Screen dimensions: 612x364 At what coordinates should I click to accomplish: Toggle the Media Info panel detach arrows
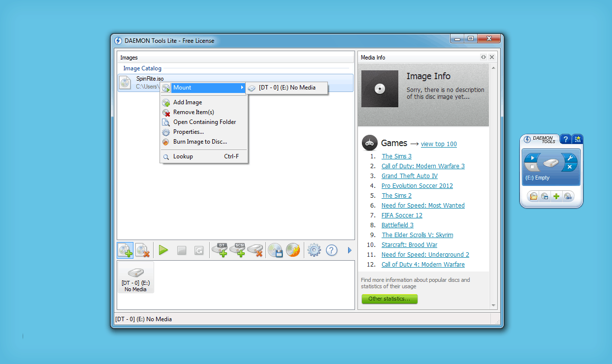483,58
